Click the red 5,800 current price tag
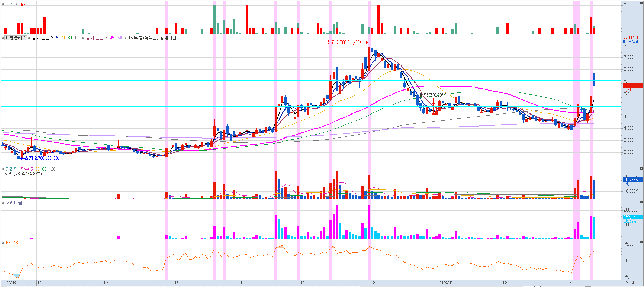Viewport: 644px width, 287px height. pyautogui.click(x=632, y=85)
